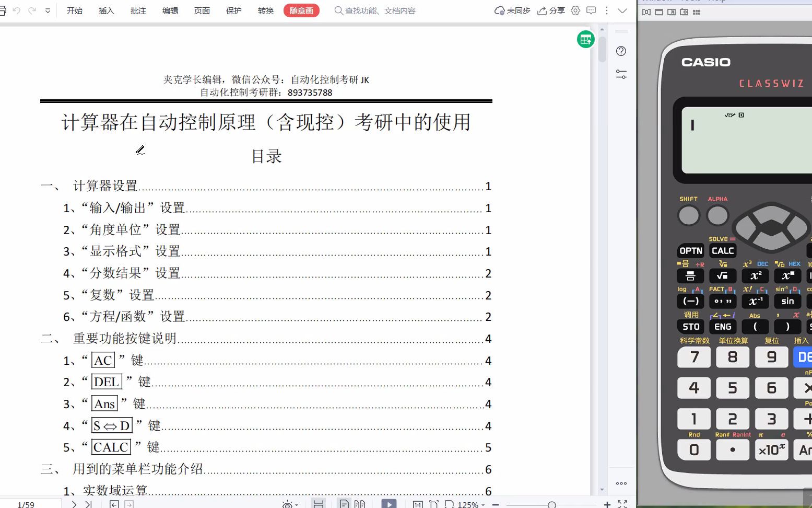Click the STO key on the calculator
This screenshot has height=508, width=812.
(x=691, y=327)
